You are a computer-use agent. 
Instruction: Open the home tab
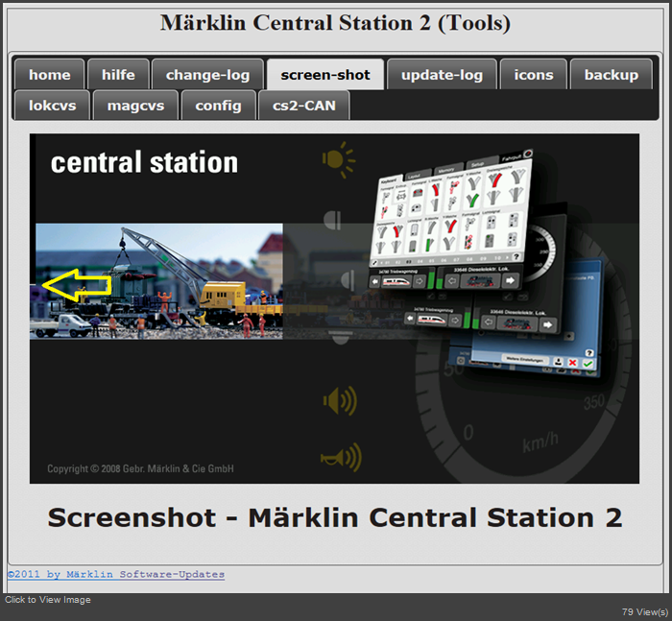pyautogui.click(x=49, y=75)
